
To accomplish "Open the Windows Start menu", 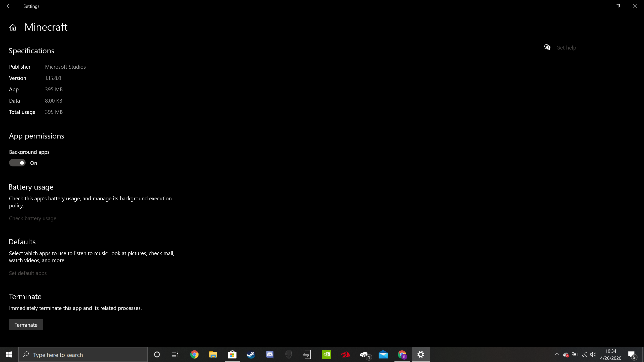I will tap(9, 355).
